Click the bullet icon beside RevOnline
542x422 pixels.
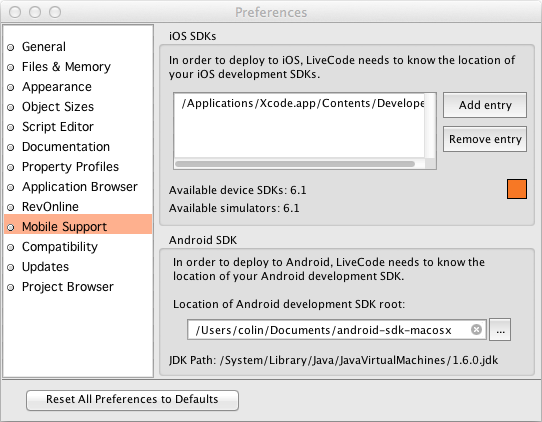11,207
